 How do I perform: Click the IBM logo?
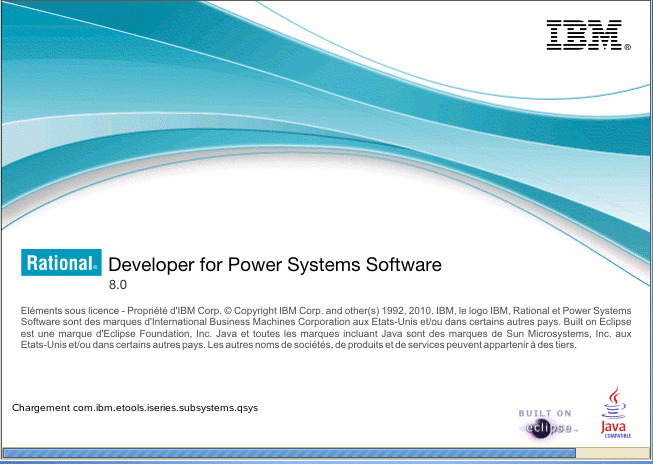click(588, 35)
